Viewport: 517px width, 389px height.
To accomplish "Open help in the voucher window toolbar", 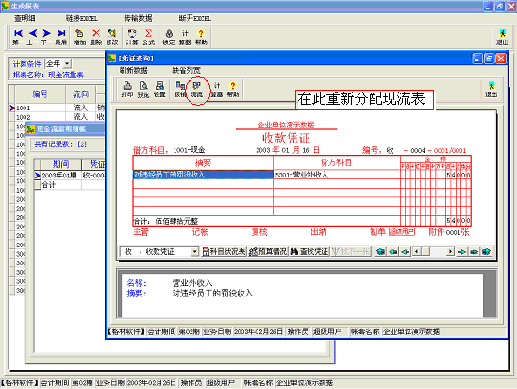I will 233,89.
